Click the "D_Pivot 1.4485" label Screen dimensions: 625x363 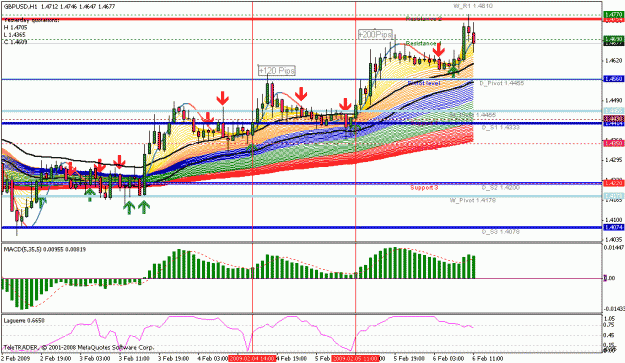[x=501, y=83]
